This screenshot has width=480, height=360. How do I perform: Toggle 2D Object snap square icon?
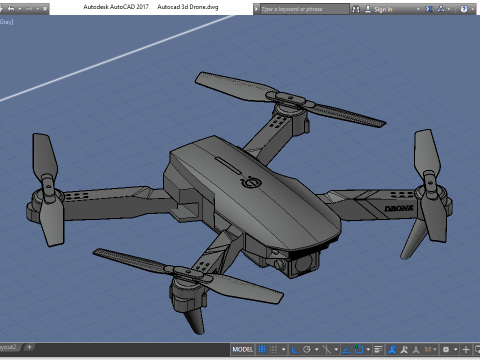coord(359,349)
